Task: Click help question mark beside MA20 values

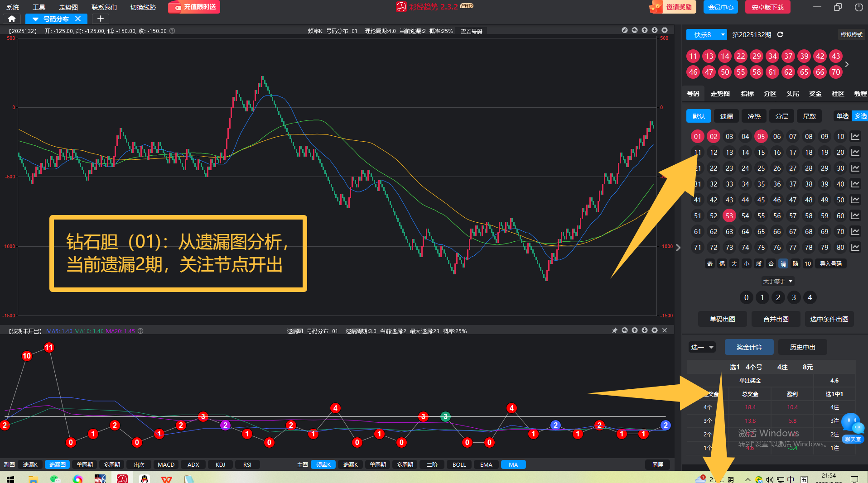Action: coord(140,331)
